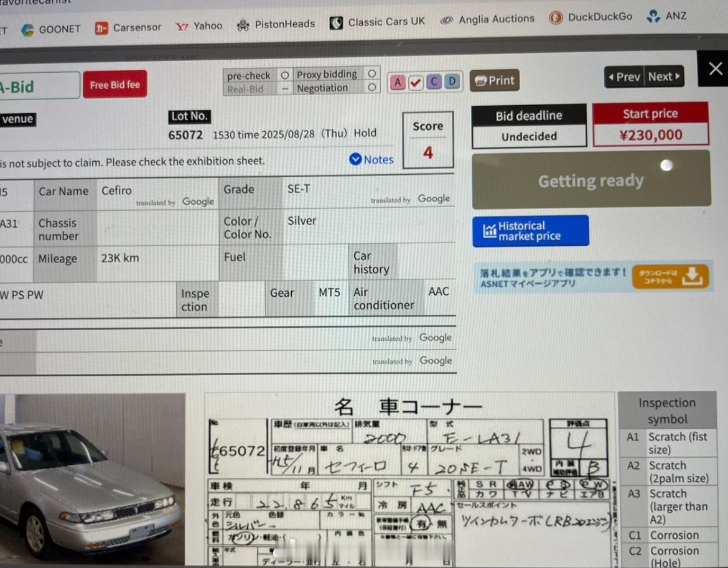Open the auction inspection sheet image
The height and width of the screenshot is (568, 728).
coord(409,480)
